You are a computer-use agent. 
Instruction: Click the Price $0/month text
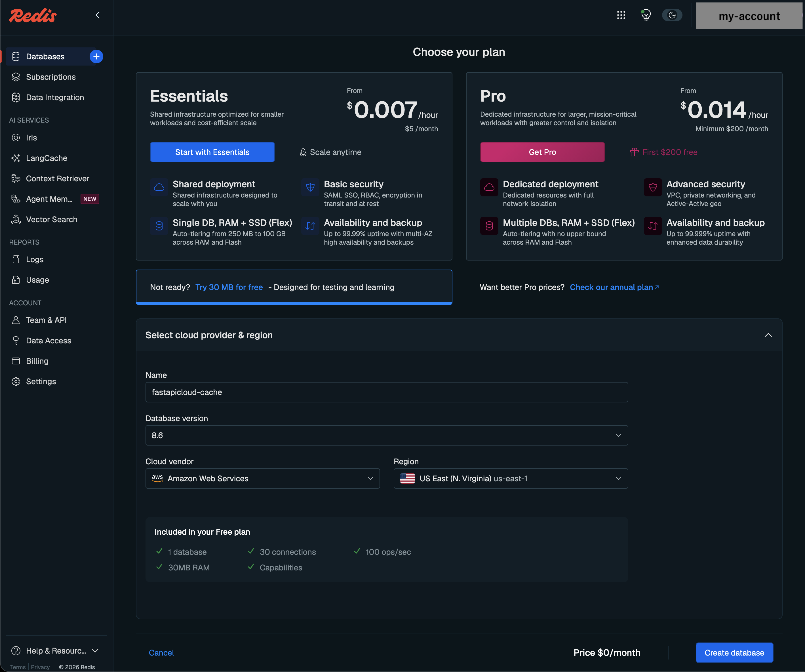click(607, 652)
